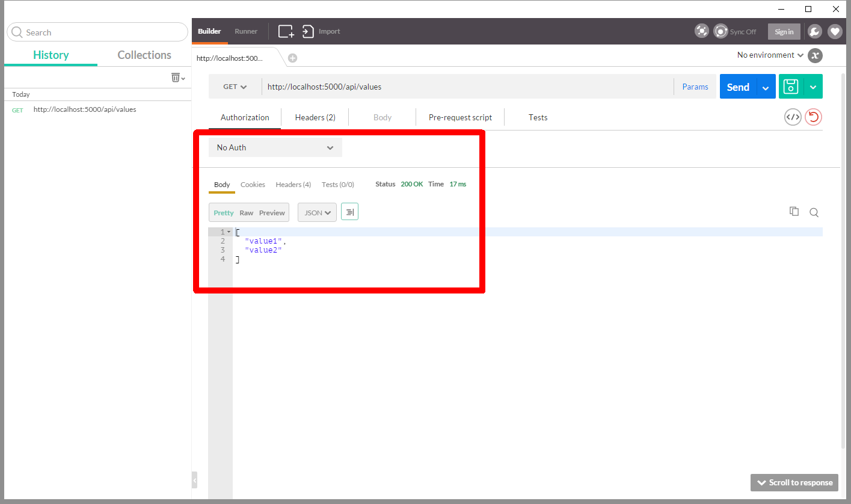The width and height of the screenshot is (851, 504).
Task: View response Headers (4) tab
Action: click(293, 185)
